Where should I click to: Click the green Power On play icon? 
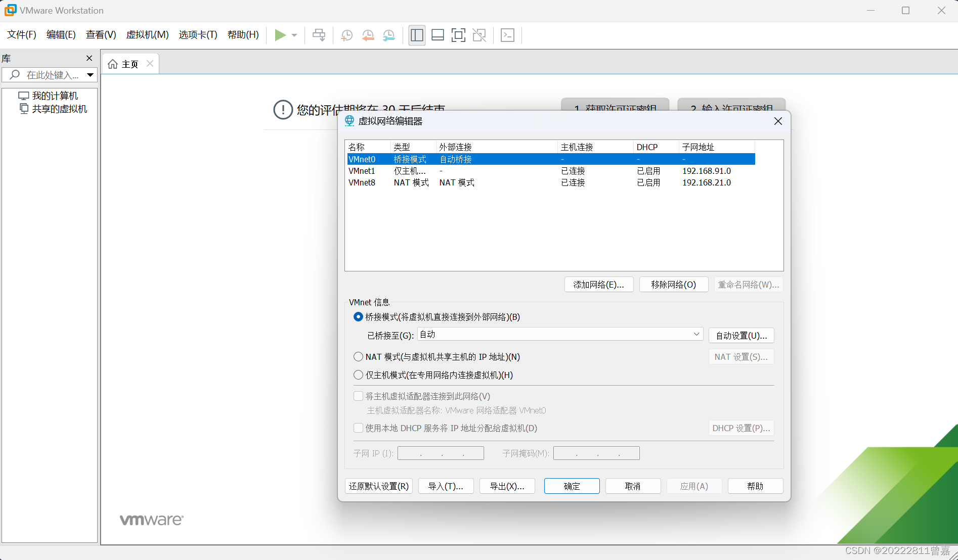pos(280,35)
